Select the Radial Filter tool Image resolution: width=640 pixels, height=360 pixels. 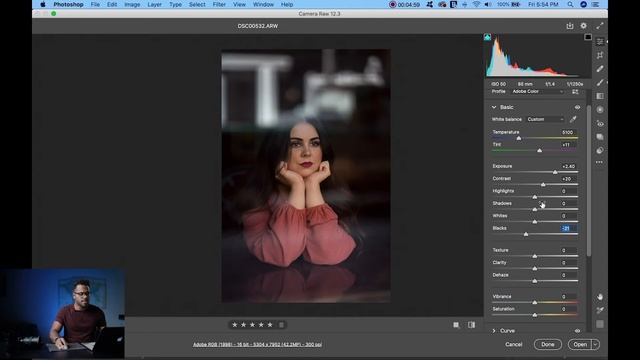pos(600,109)
